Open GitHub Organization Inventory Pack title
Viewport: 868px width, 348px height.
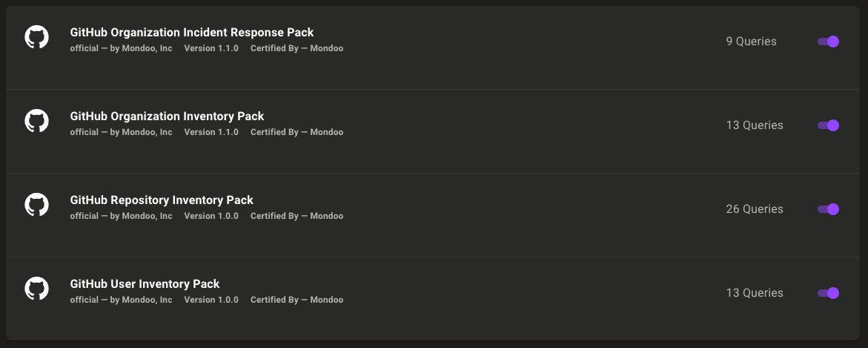coord(167,116)
